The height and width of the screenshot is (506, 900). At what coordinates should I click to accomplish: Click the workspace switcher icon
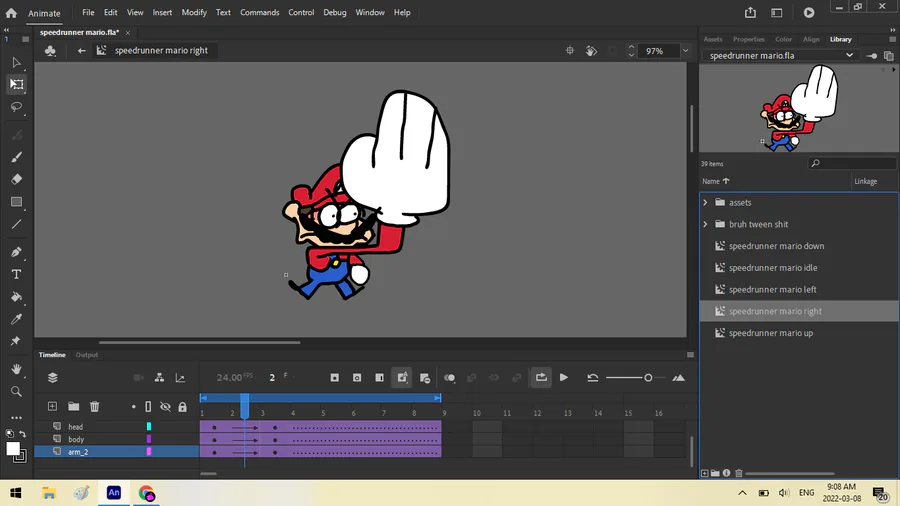click(777, 13)
